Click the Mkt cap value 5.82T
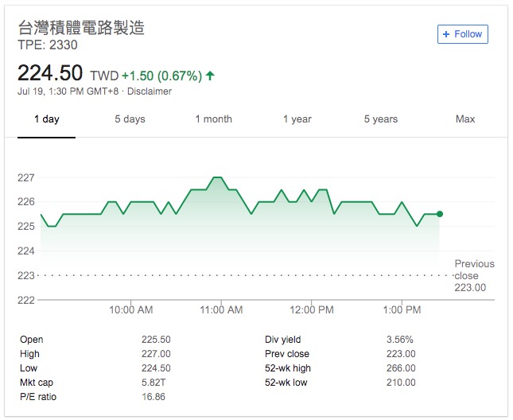The height and width of the screenshot is (420, 513). click(x=154, y=383)
